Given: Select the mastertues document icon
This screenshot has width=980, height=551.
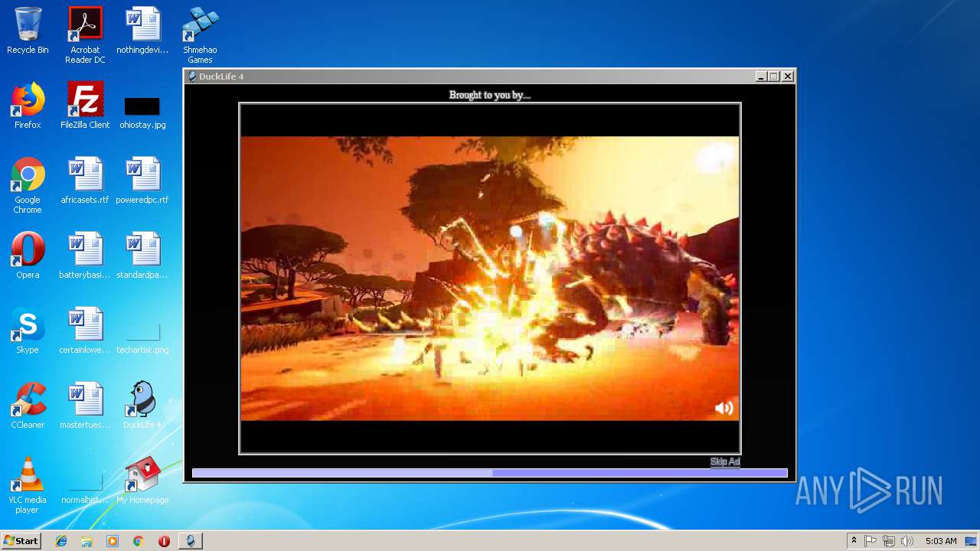Looking at the screenshot, I should tap(85, 406).
